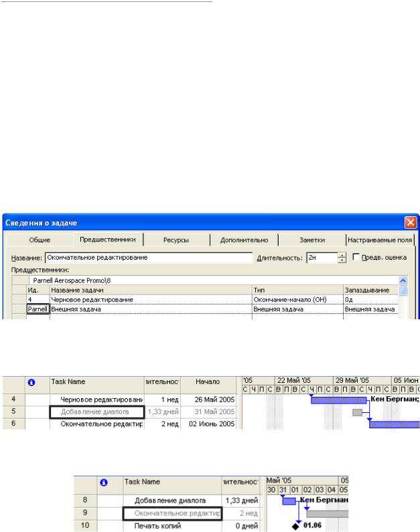Screen dimensions: 420x532
Task: Close the Сведения о задаче dialog
Action: point(411,223)
